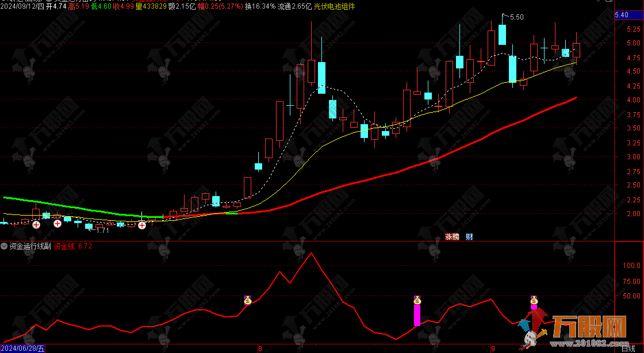The height and width of the screenshot is (353, 644).
Task: Click the 4.50 price axis label
Action: pos(633,71)
